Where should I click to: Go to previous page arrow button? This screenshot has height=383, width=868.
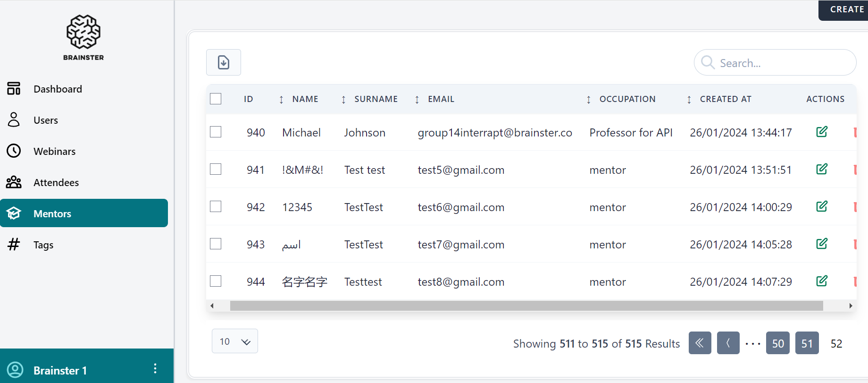[x=728, y=343]
